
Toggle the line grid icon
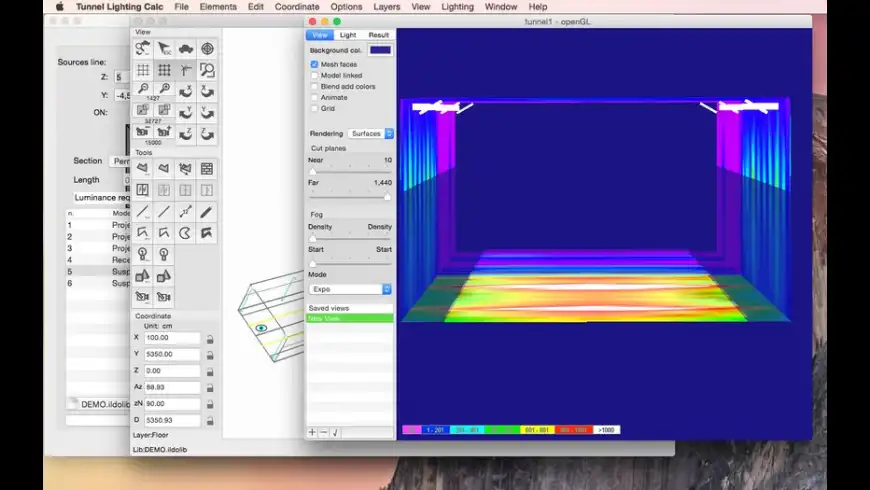(143, 70)
